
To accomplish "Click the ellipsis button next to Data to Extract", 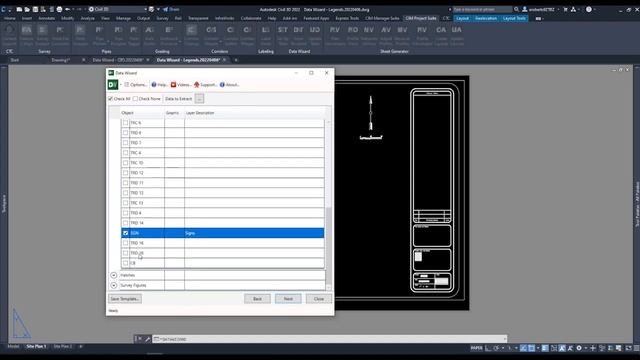I will pos(199,99).
